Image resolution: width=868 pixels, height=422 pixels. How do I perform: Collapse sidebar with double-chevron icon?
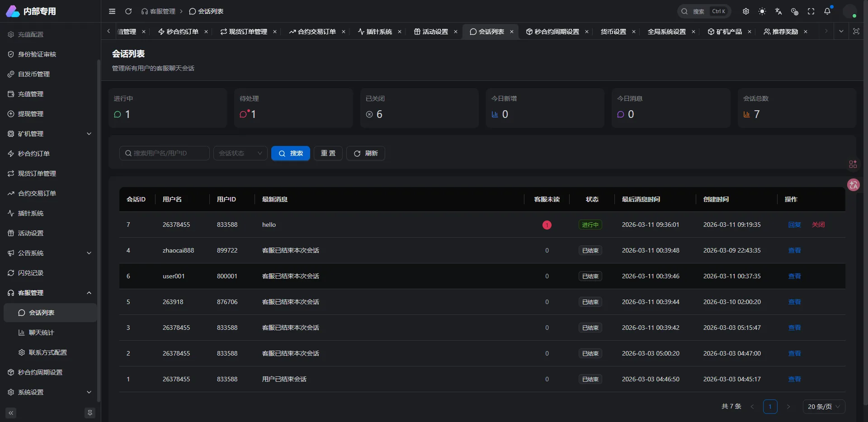[x=11, y=413]
